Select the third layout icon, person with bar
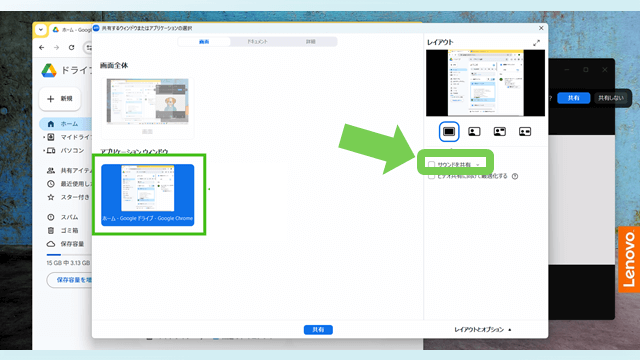The height and width of the screenshot is (360, 640). [500, 131]
